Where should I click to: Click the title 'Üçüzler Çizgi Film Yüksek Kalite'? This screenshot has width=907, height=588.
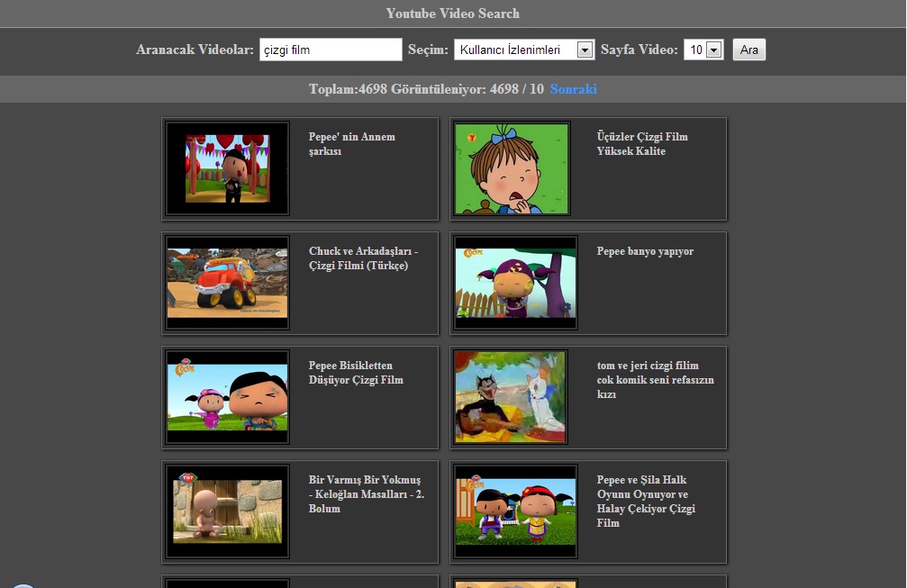tap(642, 144)
